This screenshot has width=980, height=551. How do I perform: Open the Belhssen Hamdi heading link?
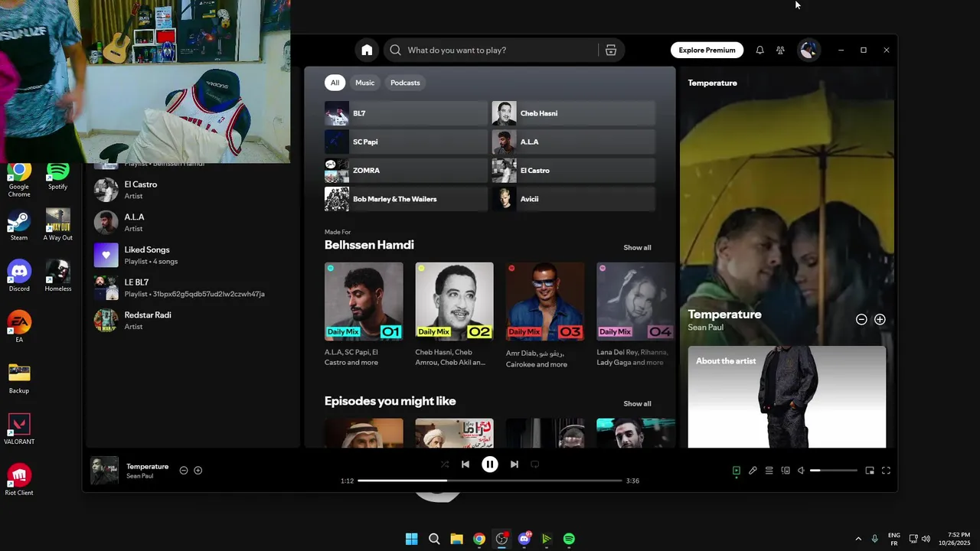369,245
